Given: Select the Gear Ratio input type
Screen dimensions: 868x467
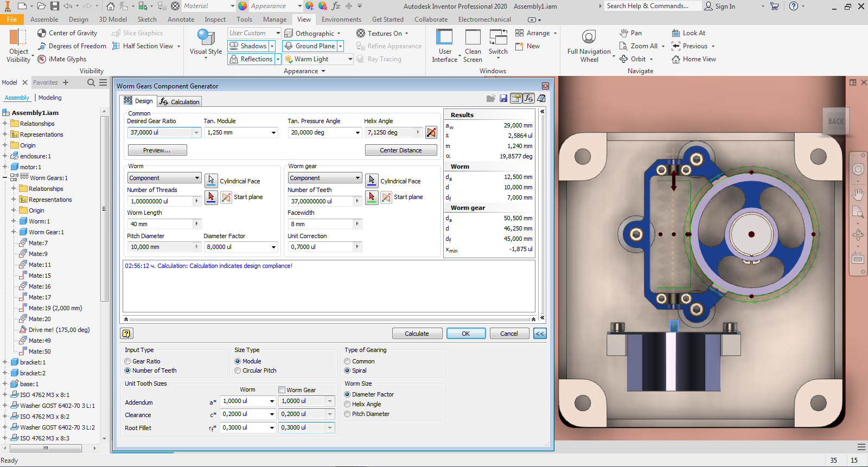Looking at the screenshot, I should tap(128, 361).
